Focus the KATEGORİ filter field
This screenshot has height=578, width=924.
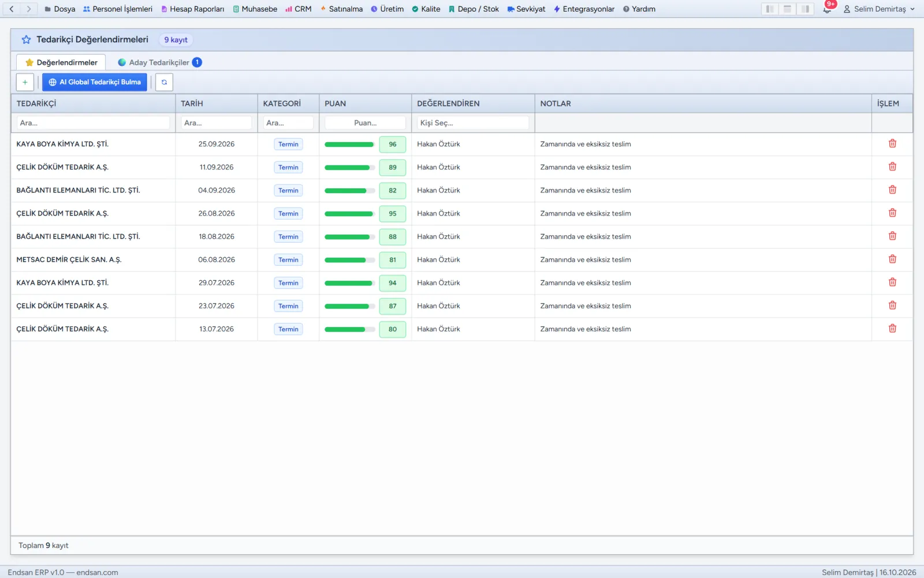[x=288, y=123]
